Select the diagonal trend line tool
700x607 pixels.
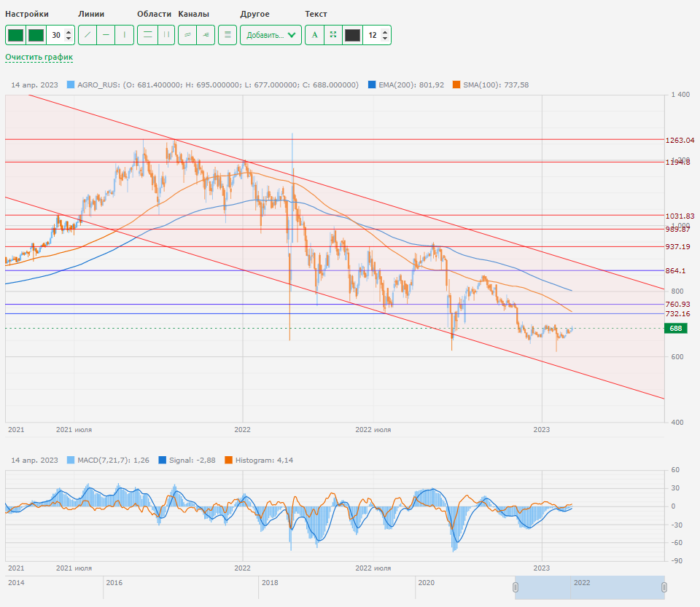87,35
